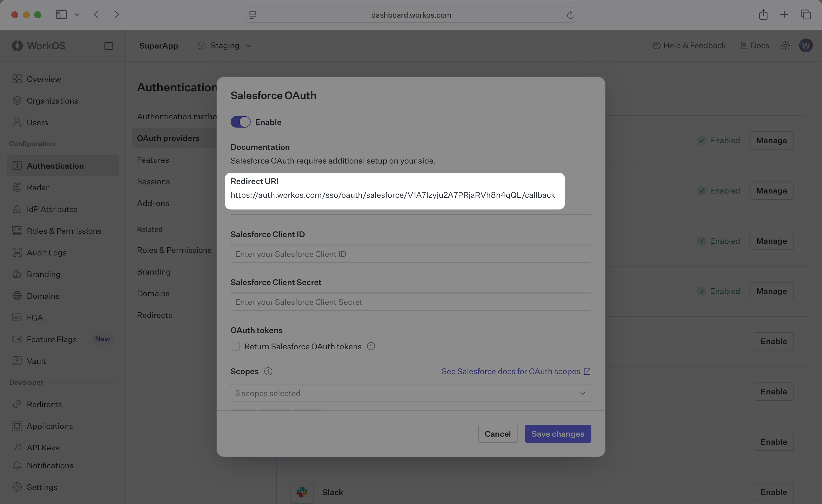Click the Salesforce Client ID input field
The width and height of the screenshot is (822, 504).
(x=411, y=254)
